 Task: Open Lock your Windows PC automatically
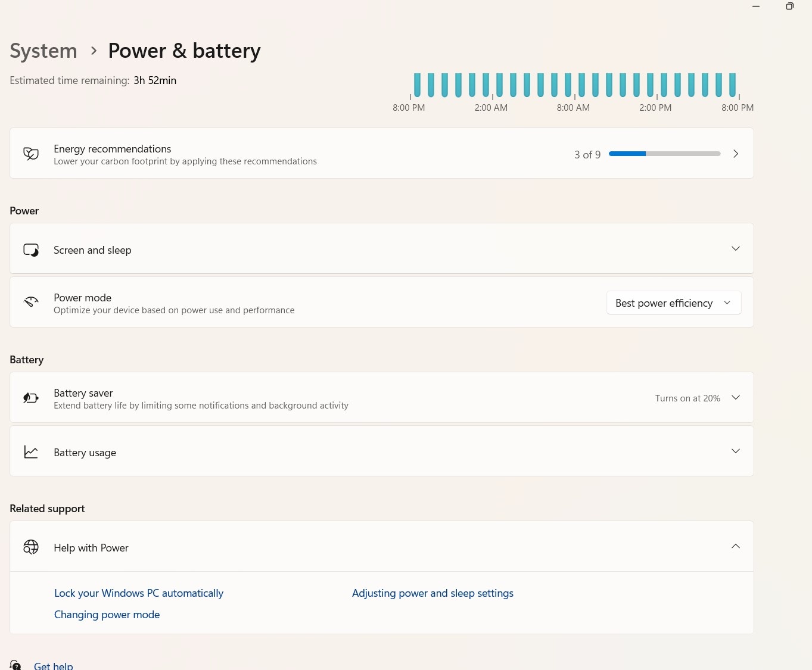coord(138,593)
